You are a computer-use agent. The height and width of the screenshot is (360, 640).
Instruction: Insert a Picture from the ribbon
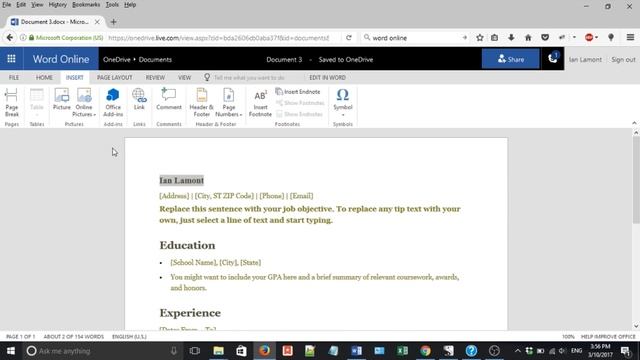(x=62, y=99)
